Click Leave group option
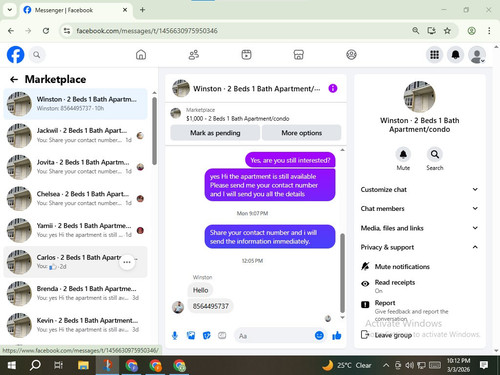The height and width of the screenshot is (375, 500). 387,335
